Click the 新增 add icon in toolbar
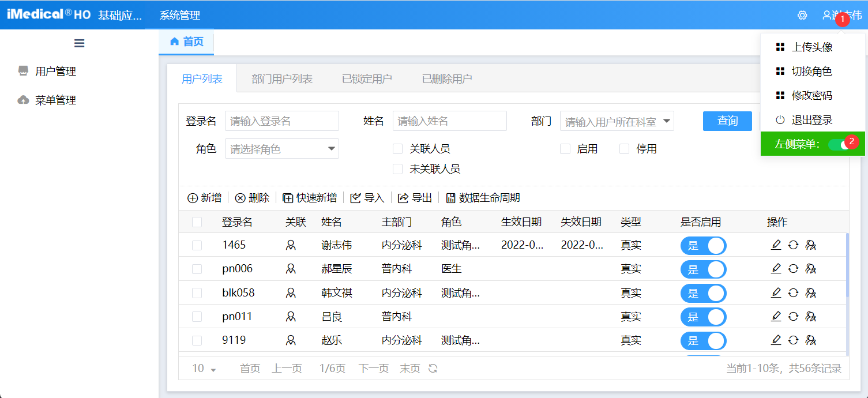The image size is (868, 398). point(193,198)
